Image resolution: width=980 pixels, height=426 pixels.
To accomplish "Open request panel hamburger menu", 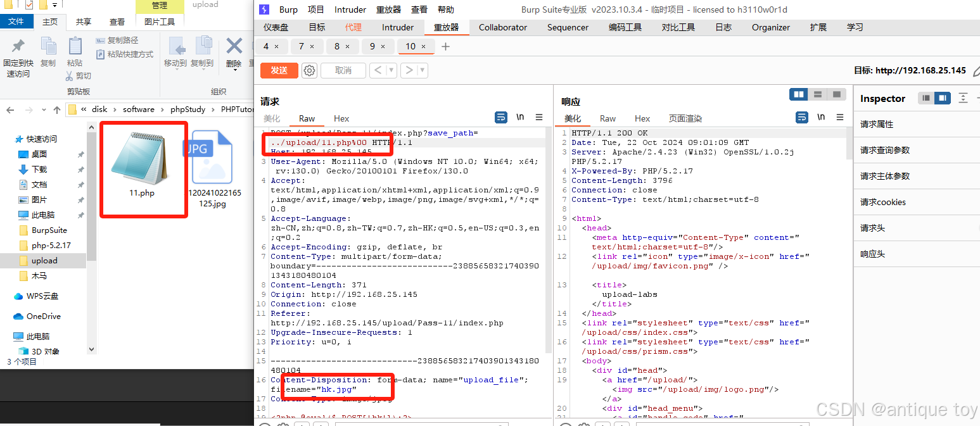I will (x=539, y=117).
